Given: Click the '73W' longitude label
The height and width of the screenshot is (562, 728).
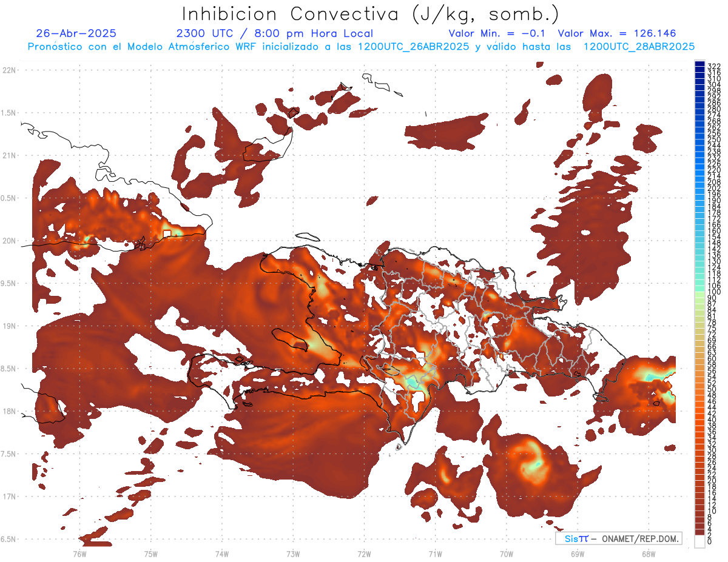Looking at the screenshot, I should click(293, 553).
